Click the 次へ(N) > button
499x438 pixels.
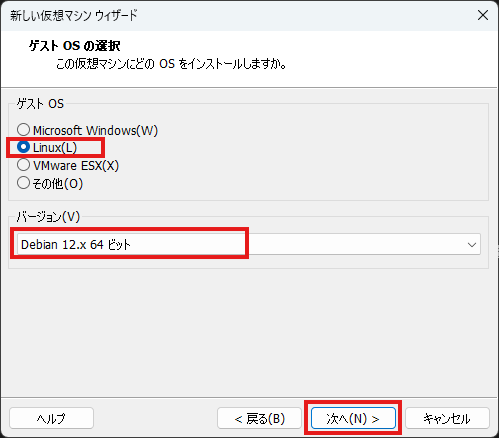pyautogui.click(x=353, y=418)
